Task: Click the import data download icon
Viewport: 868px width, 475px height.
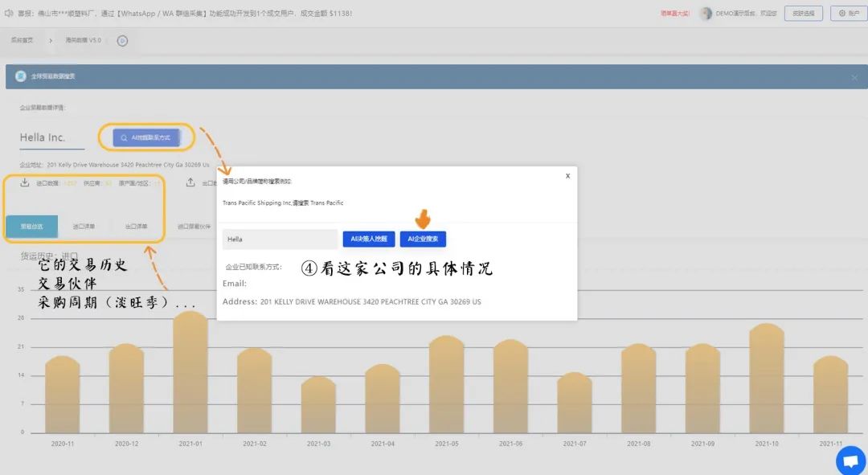Action: (25, 182)
